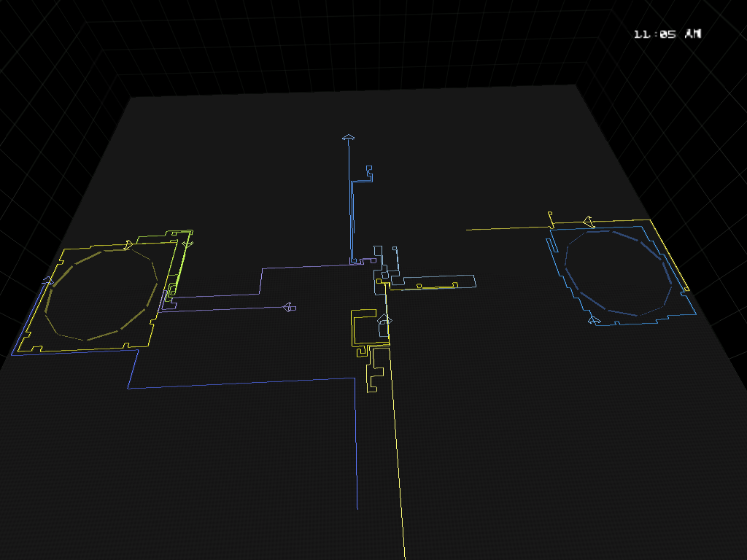Select the small blue hook near top line
Screen dimensions: 747x560
click(x=369, y=172)
